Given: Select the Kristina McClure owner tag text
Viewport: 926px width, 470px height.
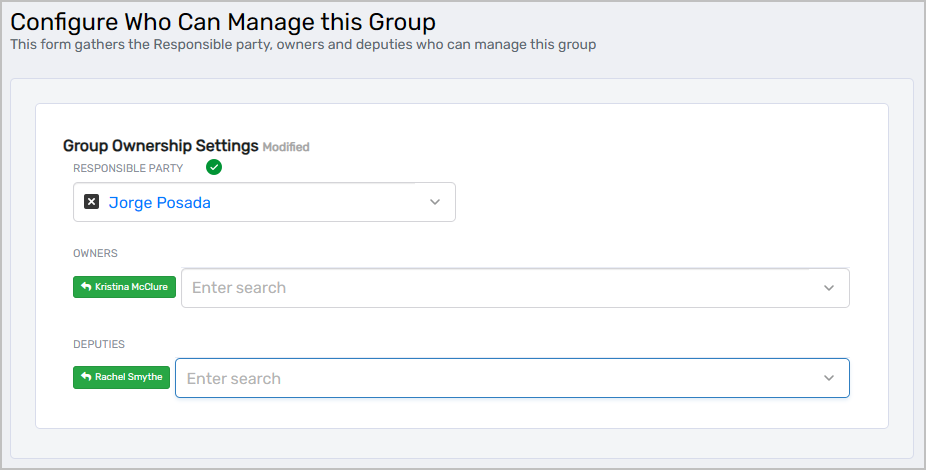Looking at the screenshot, I should tap(131, 287).
